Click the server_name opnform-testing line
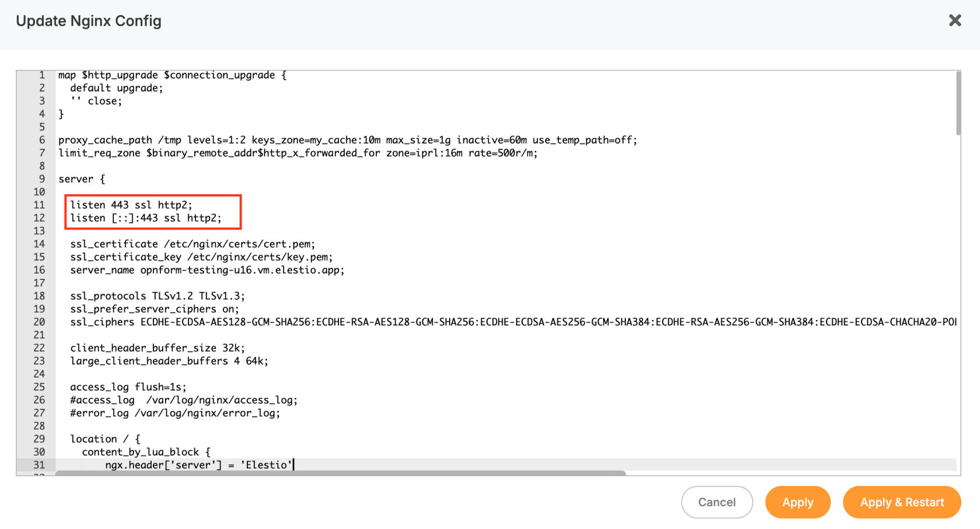 tap(207, 270)
